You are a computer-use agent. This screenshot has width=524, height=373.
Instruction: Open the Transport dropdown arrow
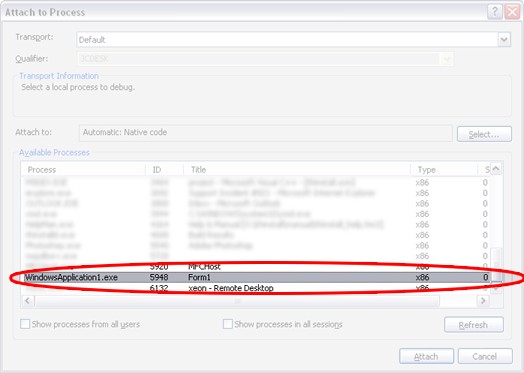tap(504, 40)
